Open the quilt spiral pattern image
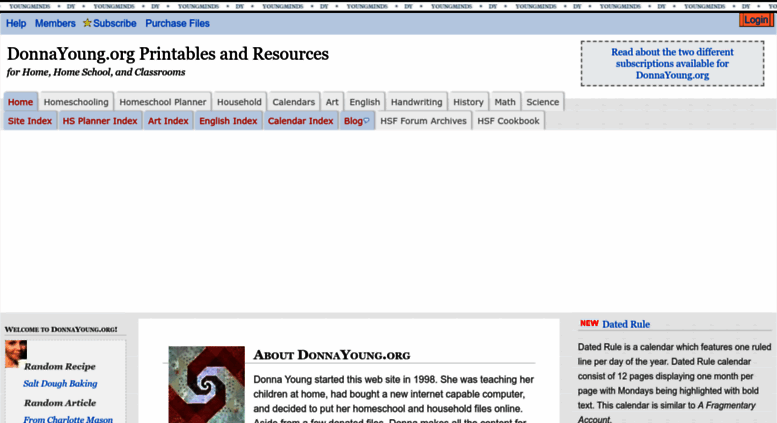 (207, 384)
